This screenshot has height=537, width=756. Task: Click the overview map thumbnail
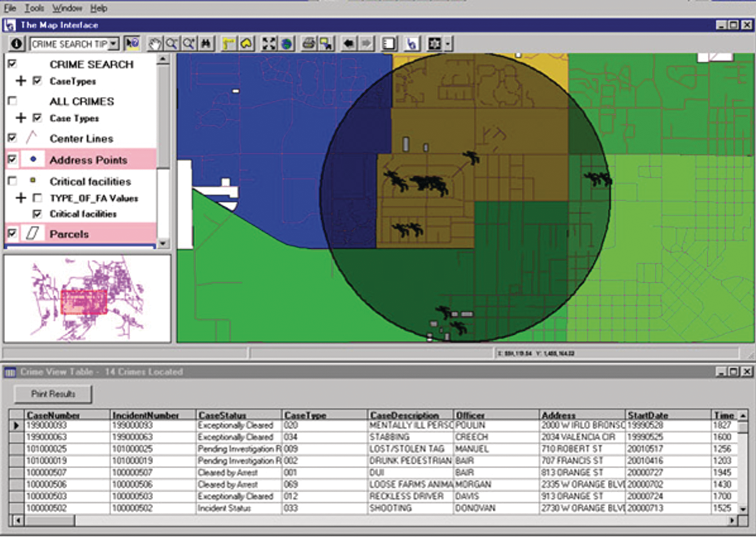(87, 299)
